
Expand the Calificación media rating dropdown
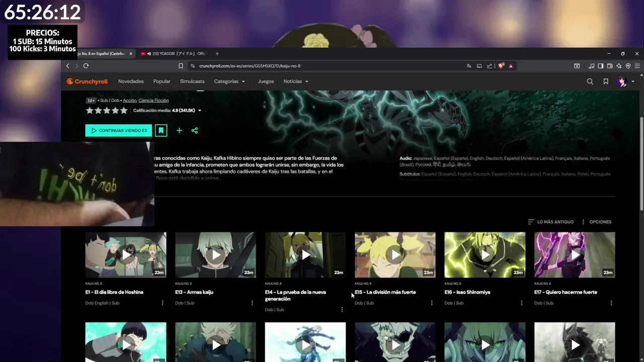[x=200, y=111]
